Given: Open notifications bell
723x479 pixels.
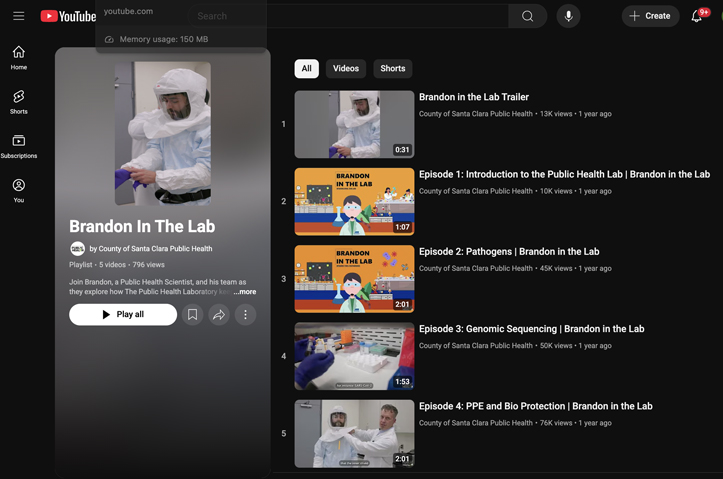Looking at the screenshot, I should tap(697, 16).
